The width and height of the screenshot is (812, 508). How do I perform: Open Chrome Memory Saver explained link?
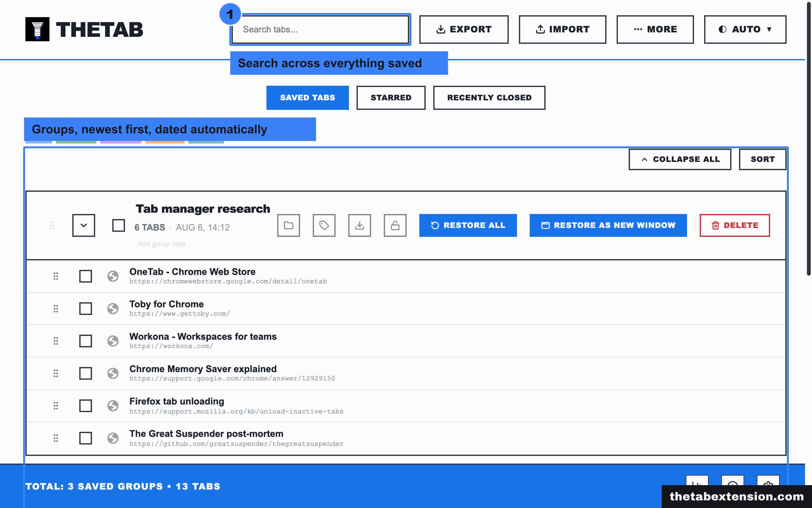[x=203, y=369]
